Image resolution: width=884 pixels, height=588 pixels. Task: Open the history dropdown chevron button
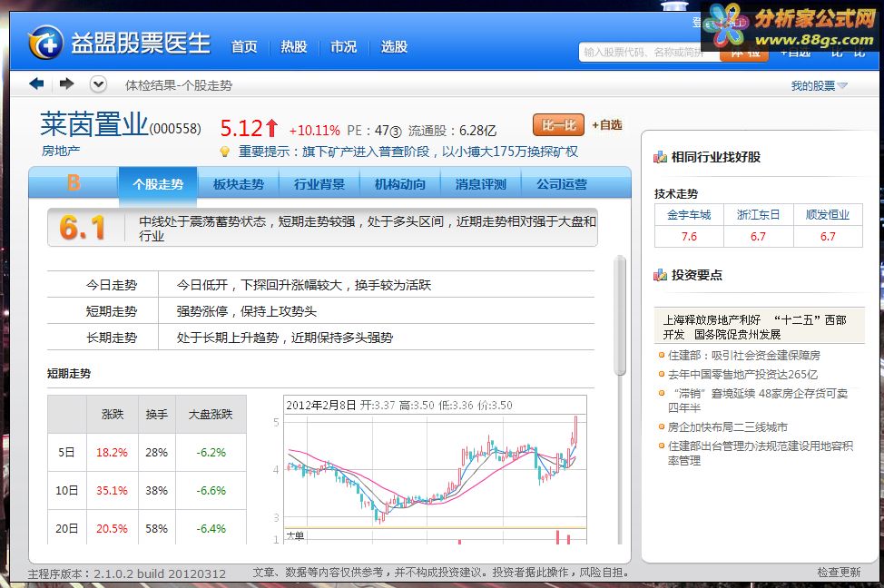98,84
